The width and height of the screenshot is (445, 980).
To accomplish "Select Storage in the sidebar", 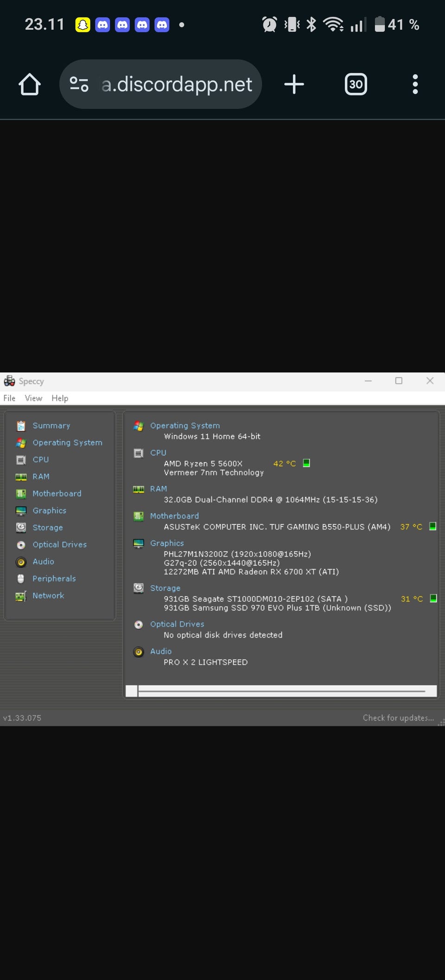I will (x=48, y=528).
